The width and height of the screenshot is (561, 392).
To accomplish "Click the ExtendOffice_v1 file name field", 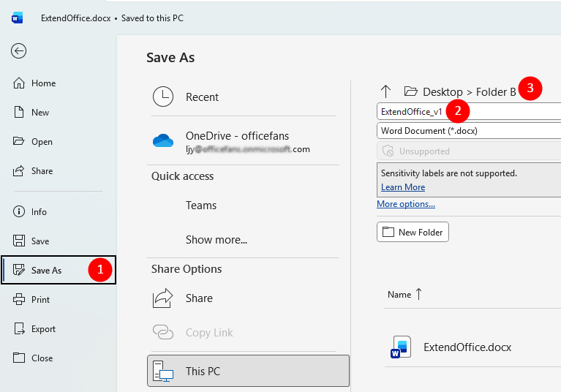I will (x=469, y=112).
